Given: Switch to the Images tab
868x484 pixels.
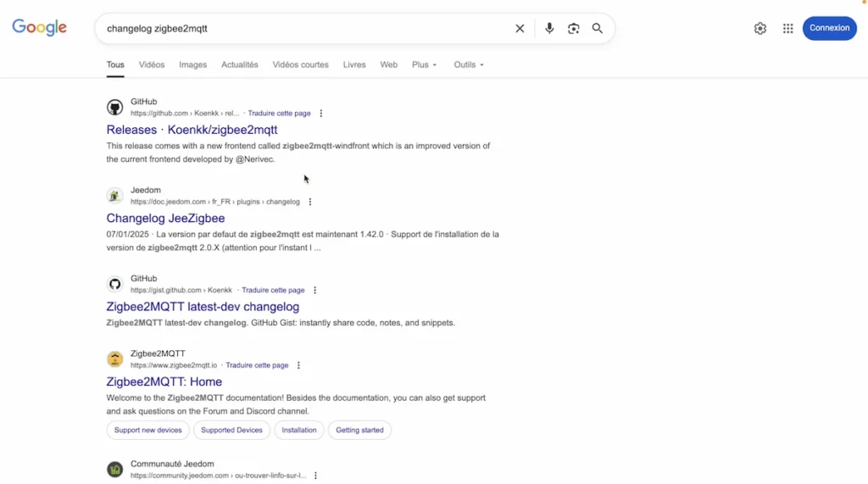Looking at the screenshot, I should coord(192,65).
